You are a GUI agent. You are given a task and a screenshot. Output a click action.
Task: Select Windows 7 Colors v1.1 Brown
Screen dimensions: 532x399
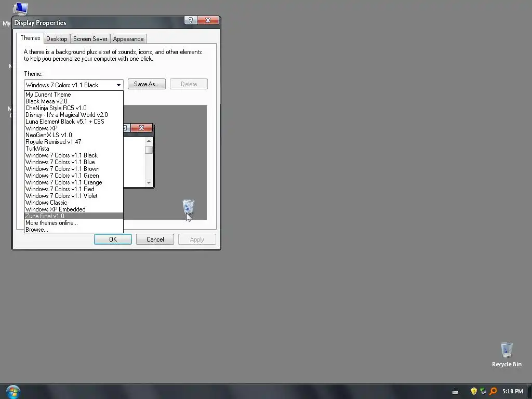(x=74, y=169)
